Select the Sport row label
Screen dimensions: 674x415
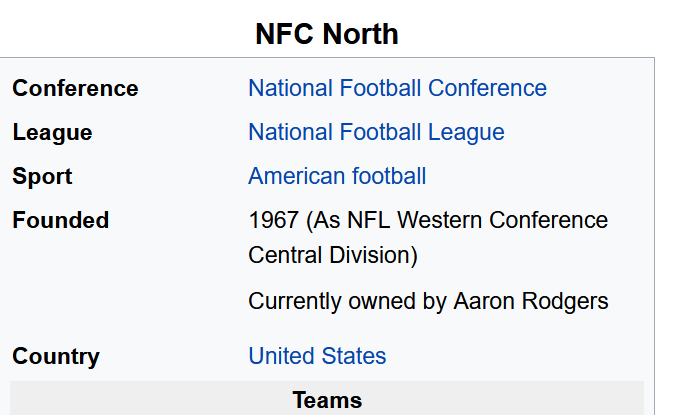point(42,176)
